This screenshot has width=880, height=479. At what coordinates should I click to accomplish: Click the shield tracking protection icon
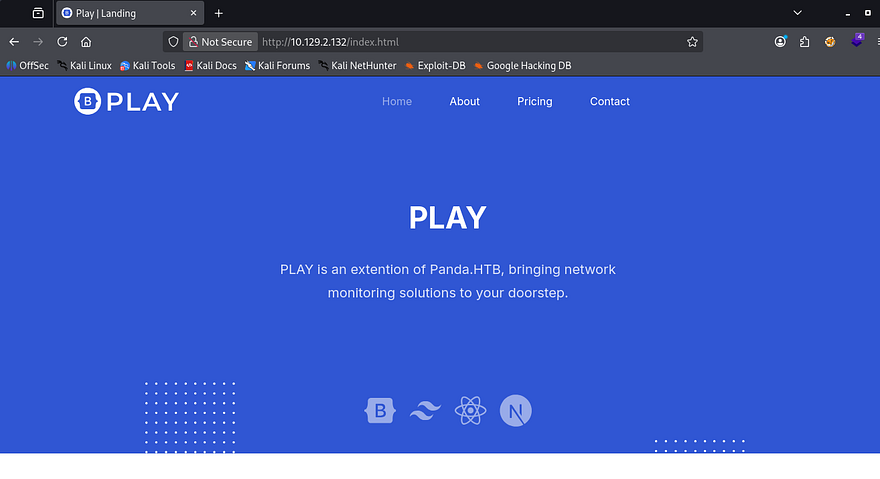[173, 42]
